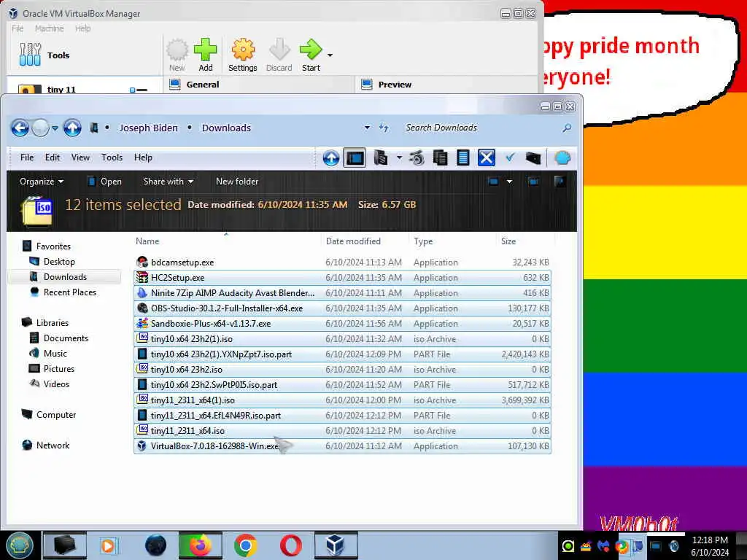
Task: Click the New VM icon in VirtualBox
Action: click(x=177, y=55)
